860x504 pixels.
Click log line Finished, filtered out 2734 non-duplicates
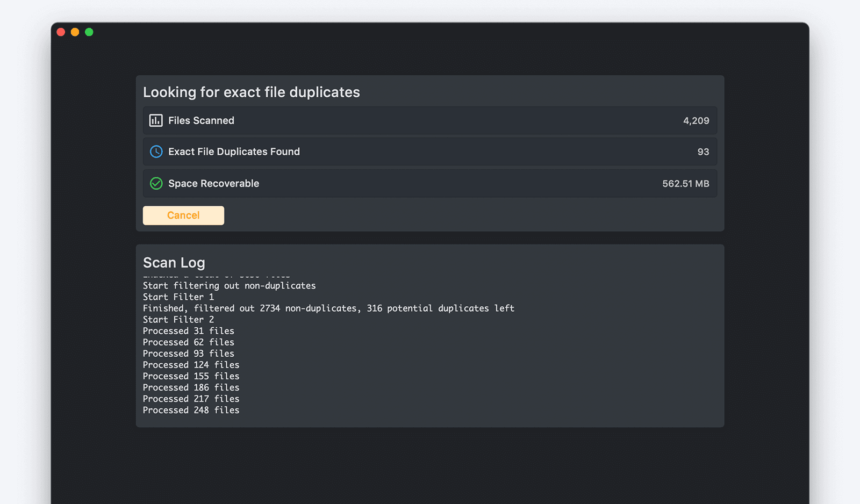click(x=328, y=308)
